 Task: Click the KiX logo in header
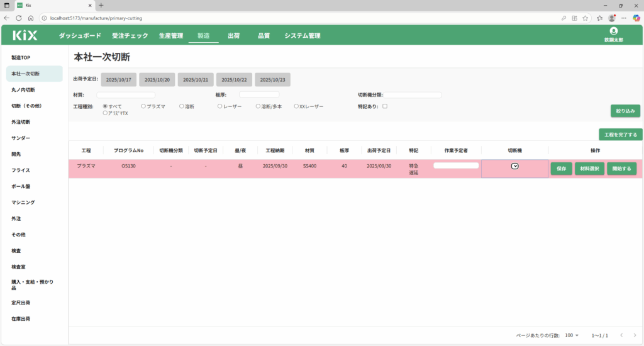(x=25, y=36)
